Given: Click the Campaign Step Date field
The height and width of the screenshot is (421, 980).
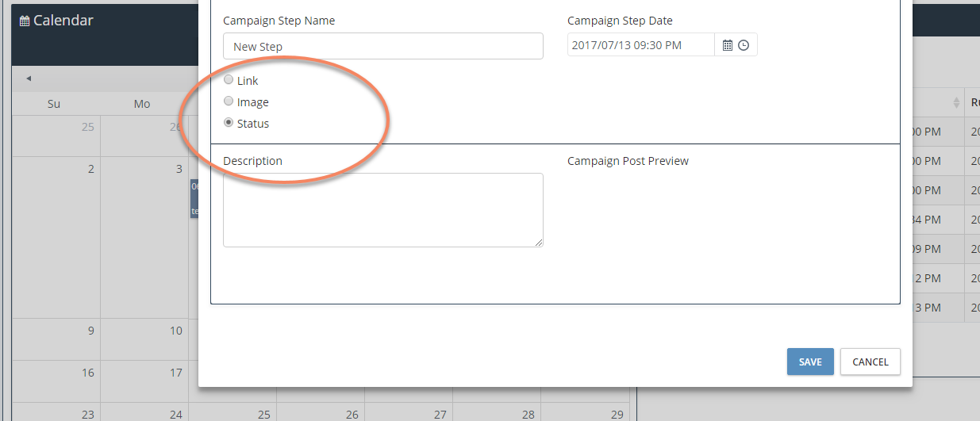Looking at the screenshot, I should (x=641, y=45).
